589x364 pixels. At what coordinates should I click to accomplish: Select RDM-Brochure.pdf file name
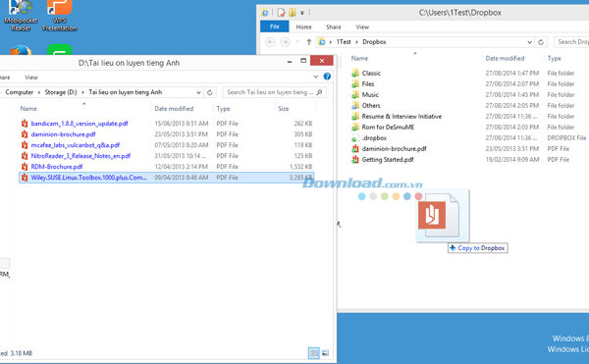coord(57,167)
